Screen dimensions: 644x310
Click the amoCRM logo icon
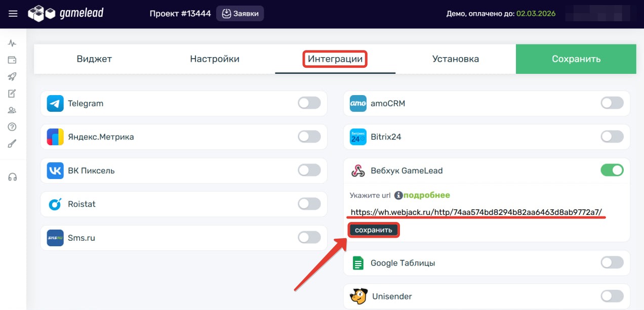(358, 103)
